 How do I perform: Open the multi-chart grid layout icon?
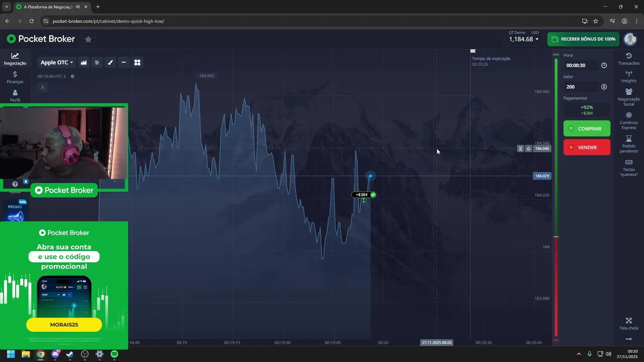point(137,62)
